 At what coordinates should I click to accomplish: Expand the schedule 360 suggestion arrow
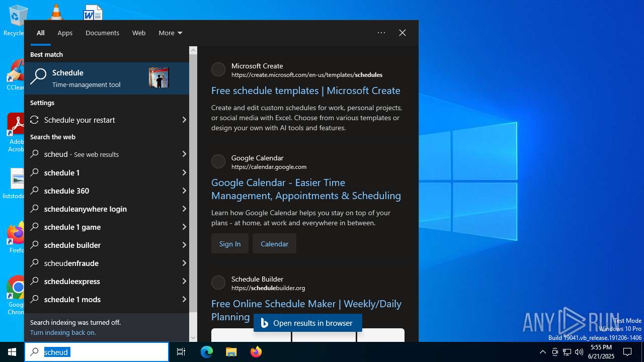click(x=184, y=191)
